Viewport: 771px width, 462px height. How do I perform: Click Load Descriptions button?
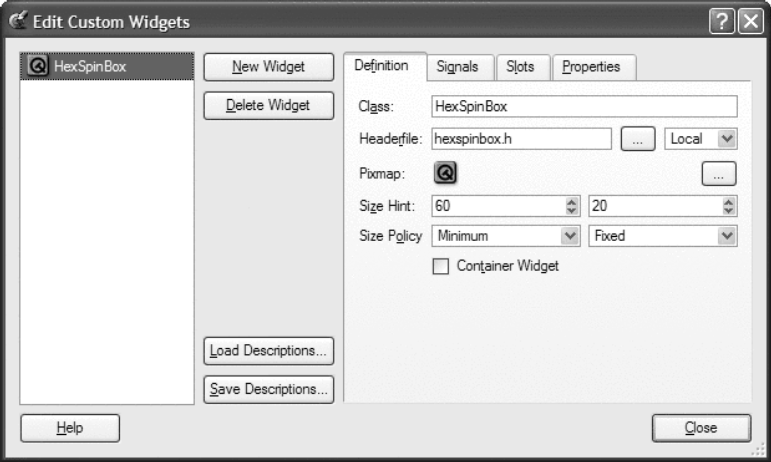pos(268,351)
